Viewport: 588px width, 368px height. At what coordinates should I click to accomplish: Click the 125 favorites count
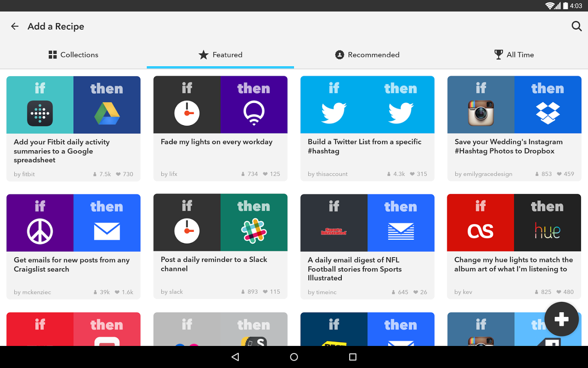coord(272,174)
